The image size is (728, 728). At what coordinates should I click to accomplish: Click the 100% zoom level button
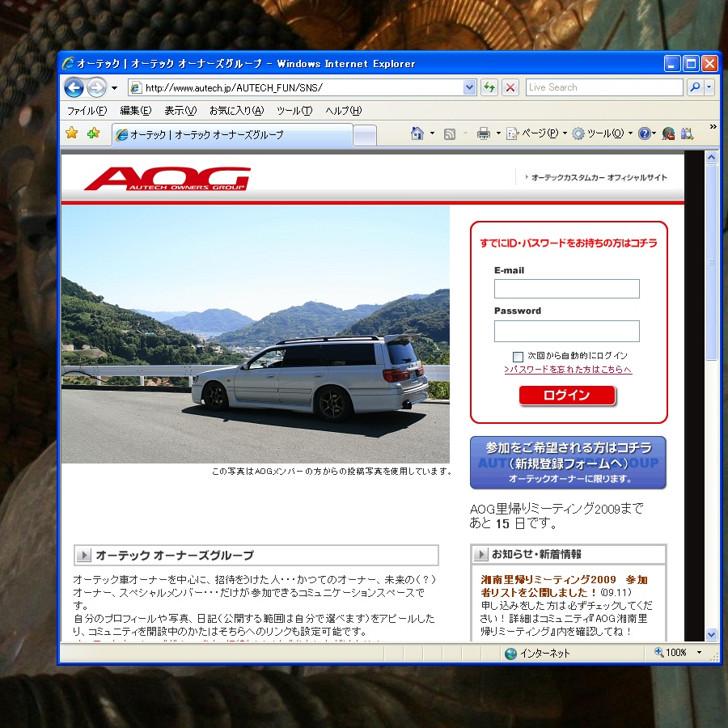[x=671, y=653]
